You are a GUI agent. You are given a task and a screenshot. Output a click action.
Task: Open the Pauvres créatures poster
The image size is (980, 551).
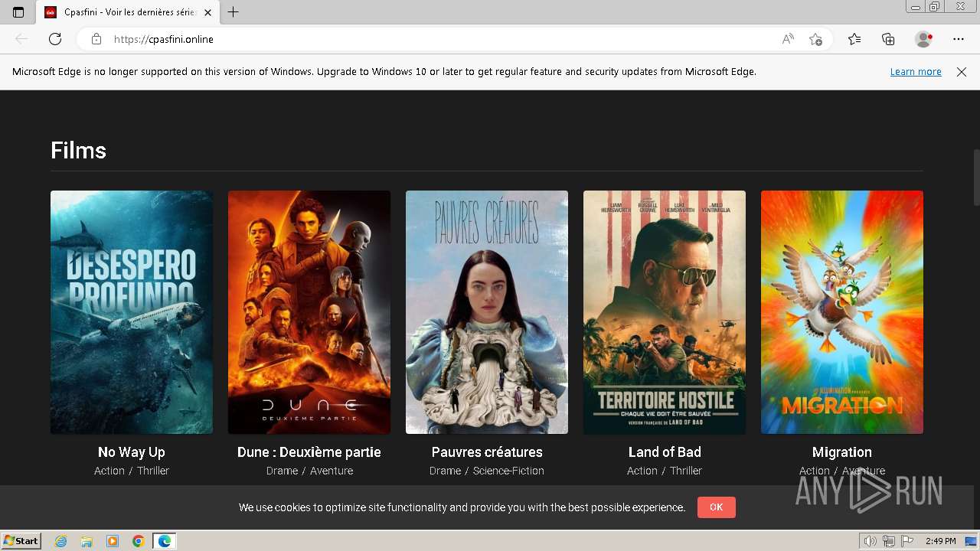point(487,312)
